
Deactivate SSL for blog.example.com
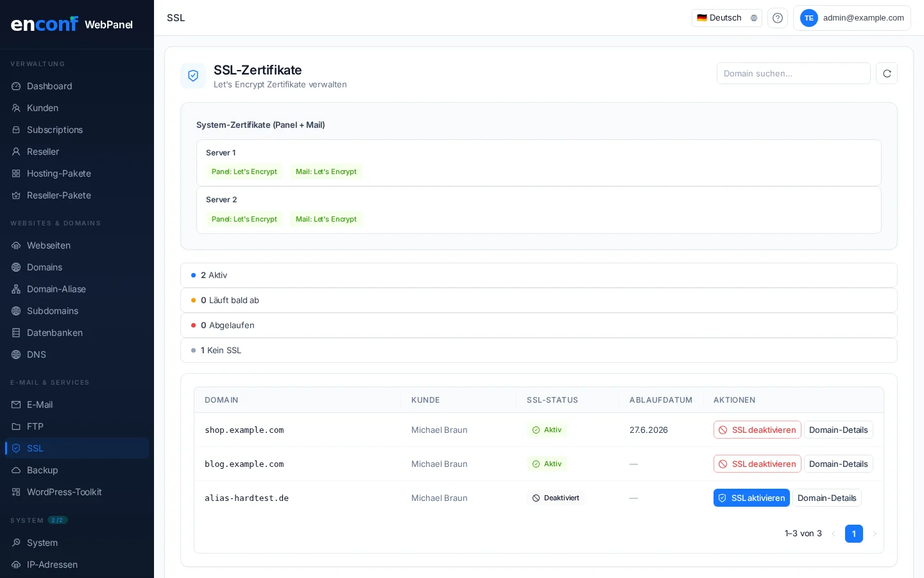[757, 464]
